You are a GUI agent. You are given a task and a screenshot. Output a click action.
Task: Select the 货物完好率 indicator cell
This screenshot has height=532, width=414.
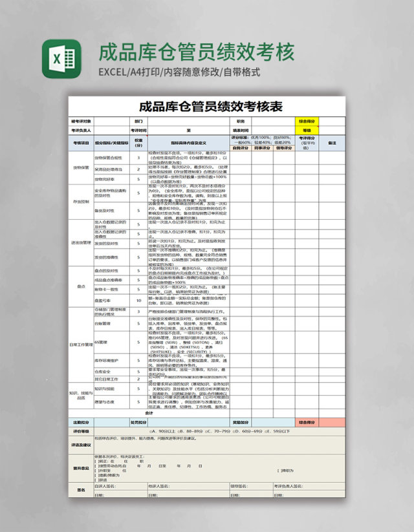(x=112, y=179)
